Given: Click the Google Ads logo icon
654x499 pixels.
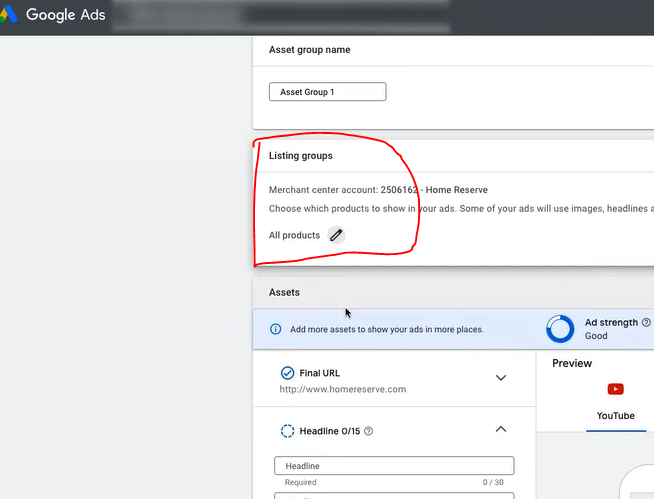Looking at the screenshot, I should pos(10,15).
